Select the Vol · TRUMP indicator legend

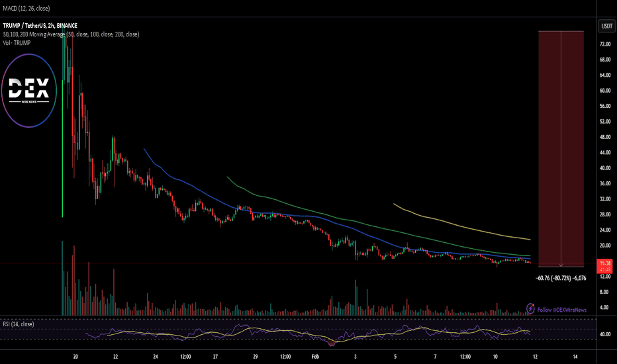pyautogui.click(x=17, y=43)
